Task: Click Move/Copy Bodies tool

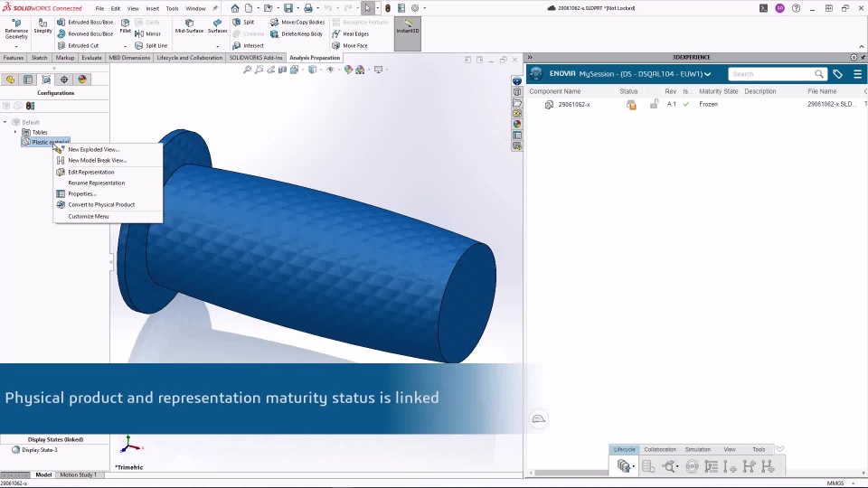Action: 297,22
